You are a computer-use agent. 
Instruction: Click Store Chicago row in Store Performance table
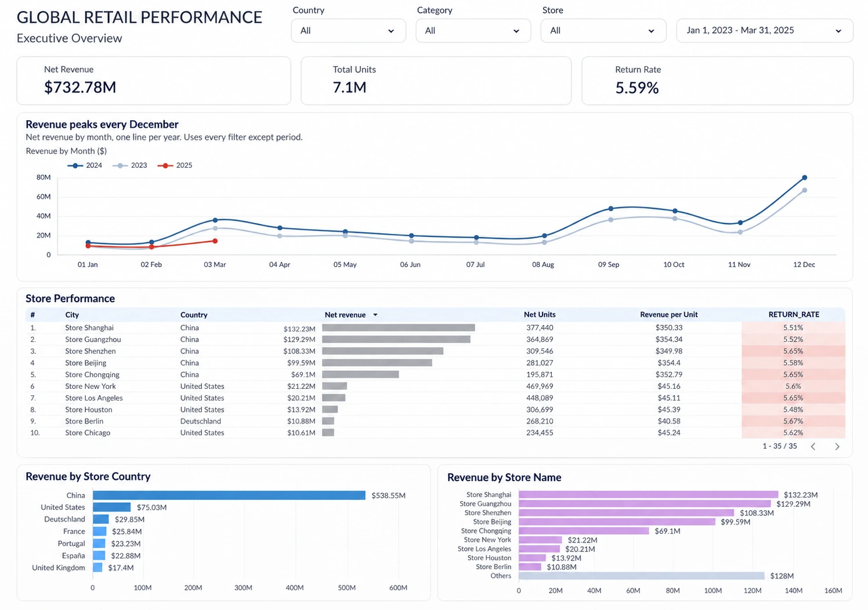pos(435,432)
